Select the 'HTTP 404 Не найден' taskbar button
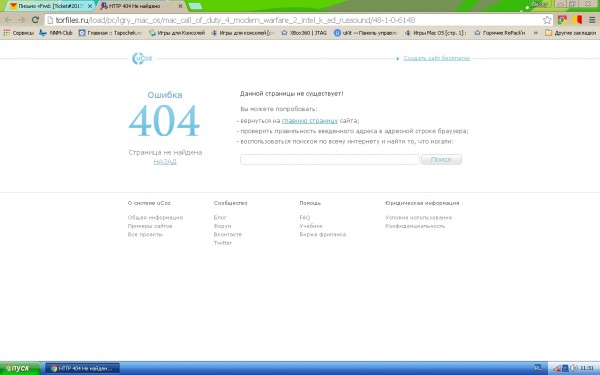 coord(82,368)
